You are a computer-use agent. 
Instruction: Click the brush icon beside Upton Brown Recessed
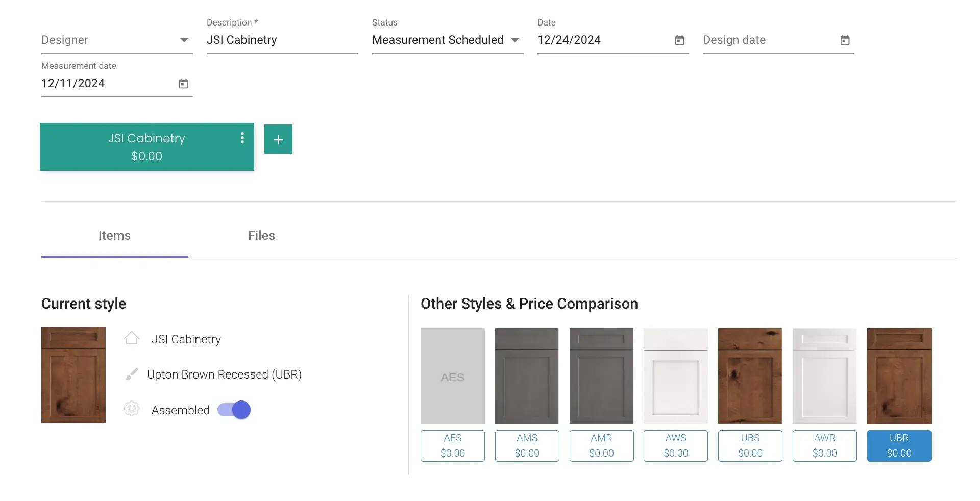pos(132,374)
